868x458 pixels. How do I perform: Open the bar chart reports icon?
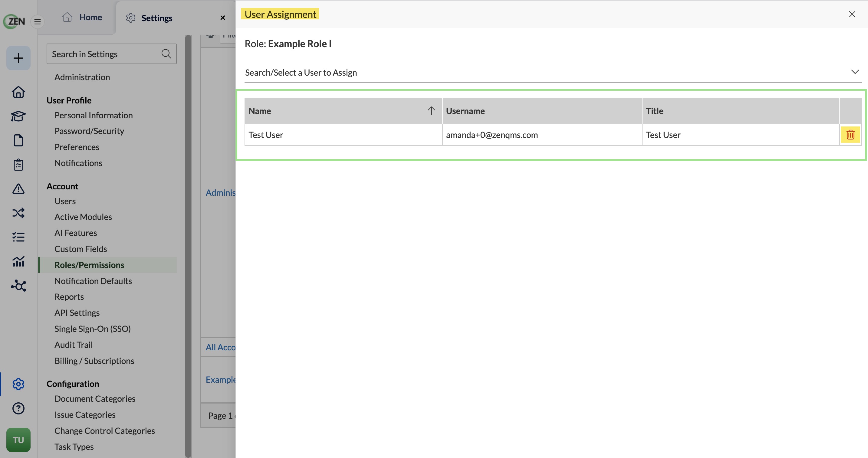(x=18, y=261)
